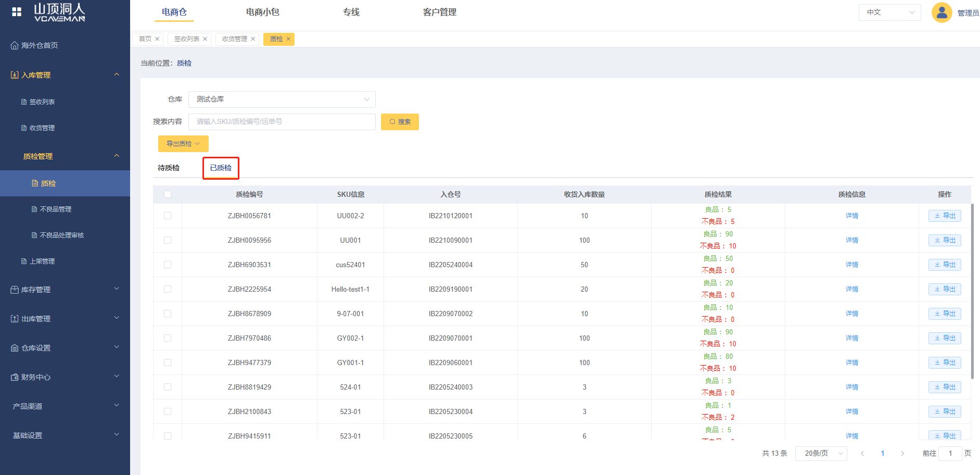Select the checkbox for ZJBH6903531 row

pos(168,265)
